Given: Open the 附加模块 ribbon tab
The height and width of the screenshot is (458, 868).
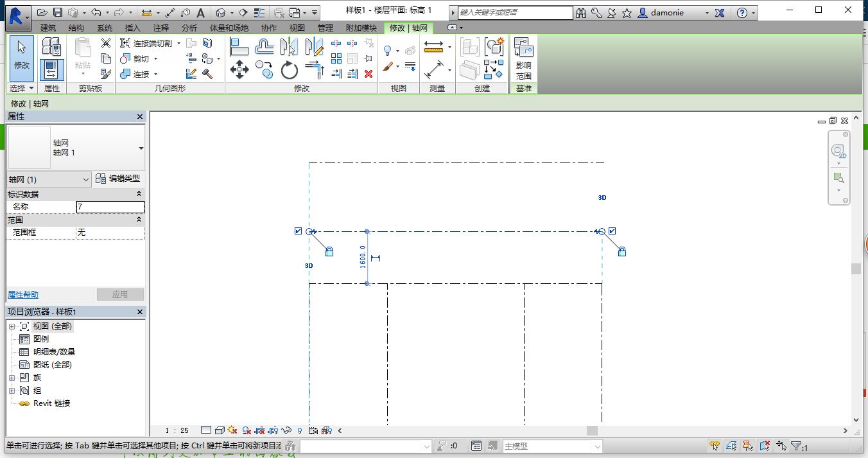Looking at the screenshot, I should coord(361,28).
